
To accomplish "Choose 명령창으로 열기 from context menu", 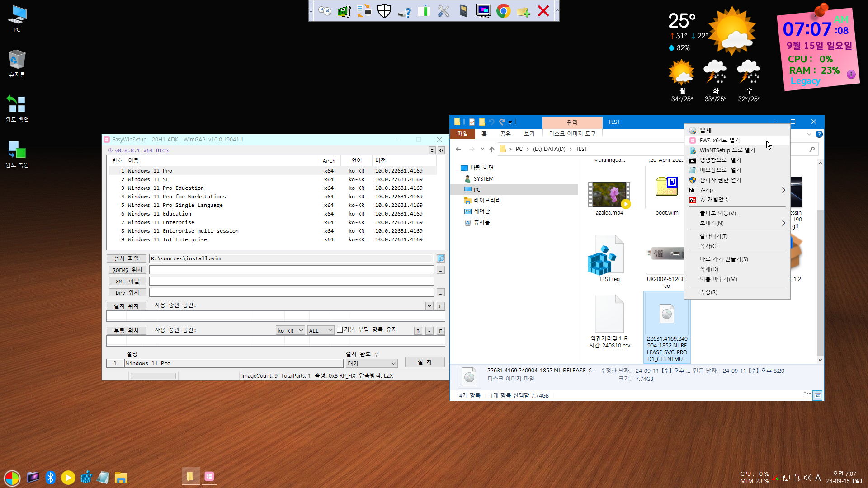I will (737, 160).
